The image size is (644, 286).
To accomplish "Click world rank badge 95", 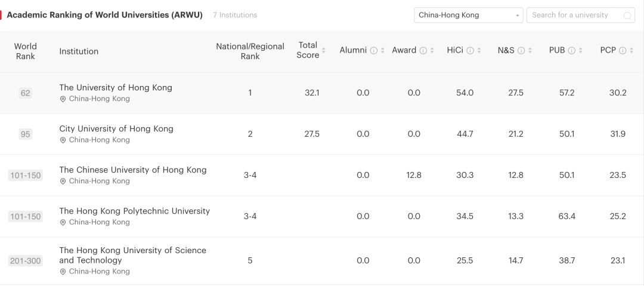I will (x=26, y=134).
